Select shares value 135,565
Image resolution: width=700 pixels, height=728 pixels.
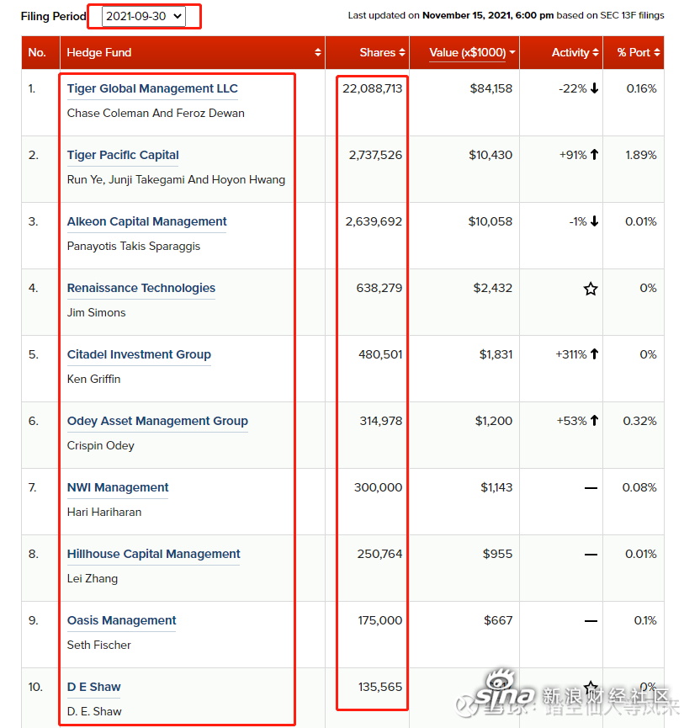[380, 687]
